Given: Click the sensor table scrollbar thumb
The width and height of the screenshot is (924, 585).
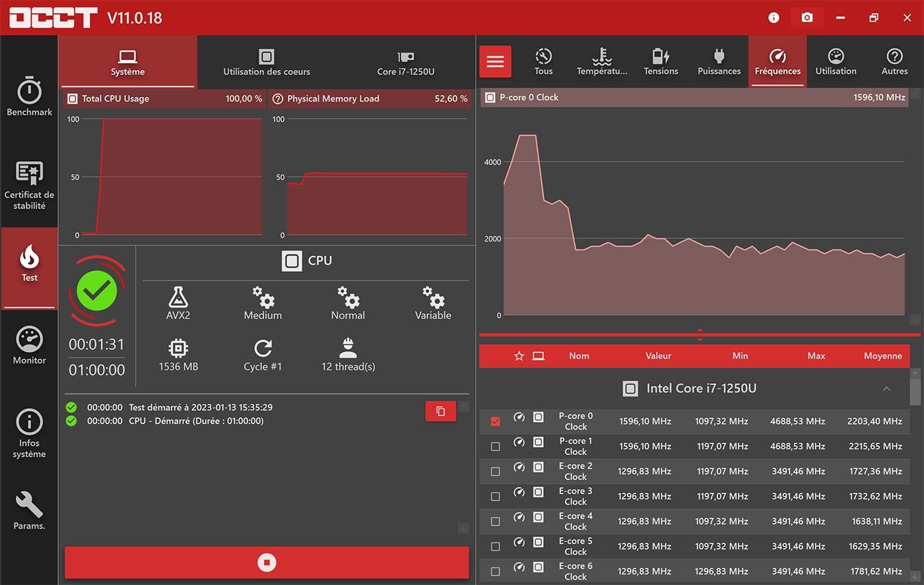Looking at the screenshot, I should pos(915,391).
